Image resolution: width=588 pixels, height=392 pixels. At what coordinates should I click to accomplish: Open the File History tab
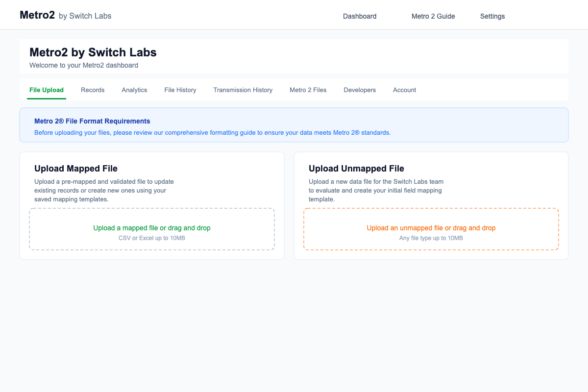click(x=180, y=90)
